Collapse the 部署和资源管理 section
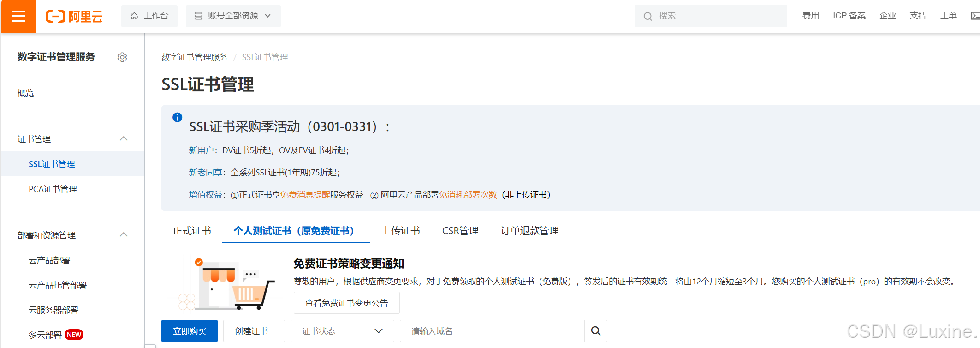980x348 pixels. pos(124,235)
